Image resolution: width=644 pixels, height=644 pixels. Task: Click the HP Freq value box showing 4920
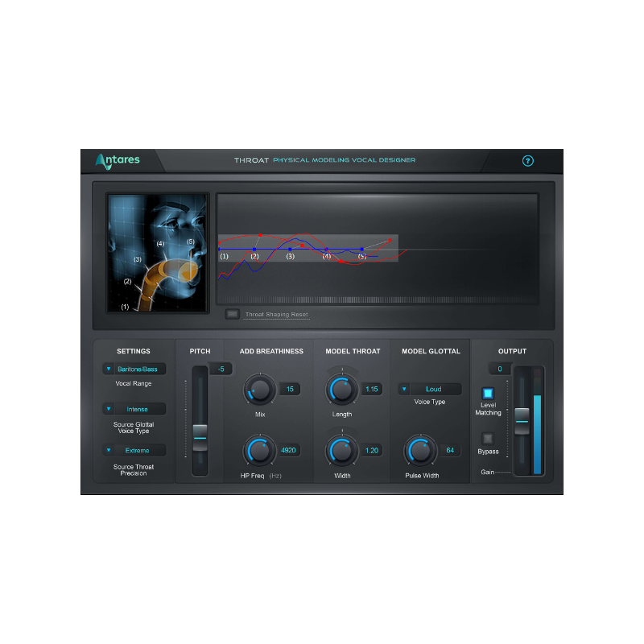[288, 450]
